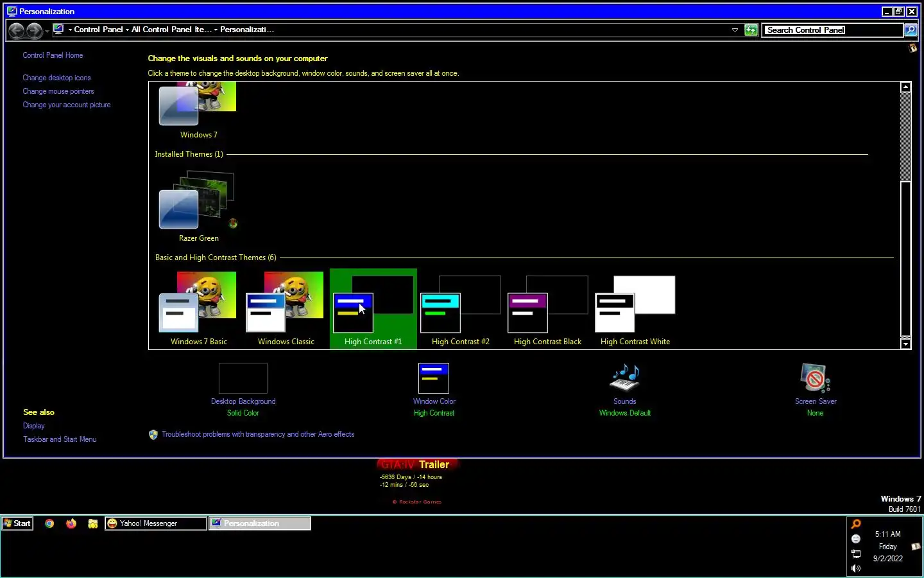Open Change your account picture link
Image resolution: width=924 pixels, height=578 pixels.
point(67,105)
